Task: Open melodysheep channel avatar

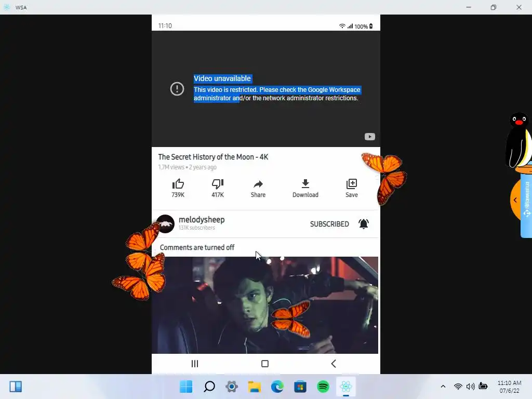Action: 165,224
